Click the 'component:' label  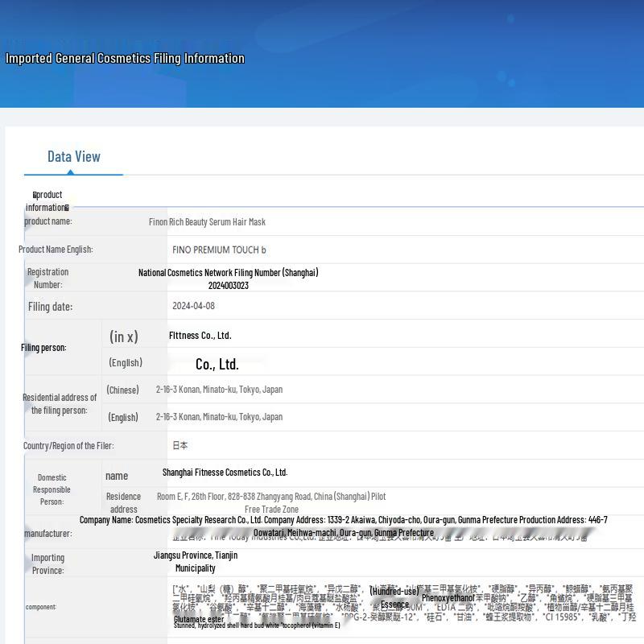click(41, 607)
